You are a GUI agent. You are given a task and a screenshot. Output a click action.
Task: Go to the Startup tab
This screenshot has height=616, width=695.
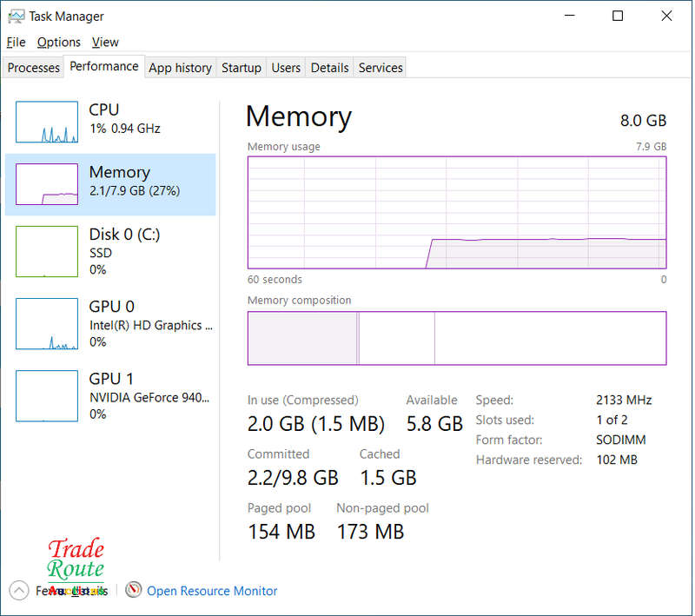point(242,68)
